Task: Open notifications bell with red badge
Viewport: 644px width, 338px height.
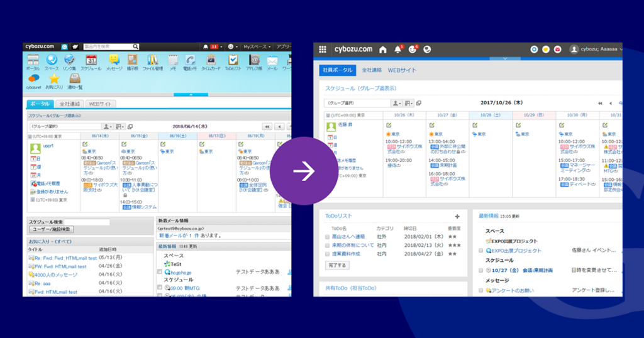Action: point(397,49)
